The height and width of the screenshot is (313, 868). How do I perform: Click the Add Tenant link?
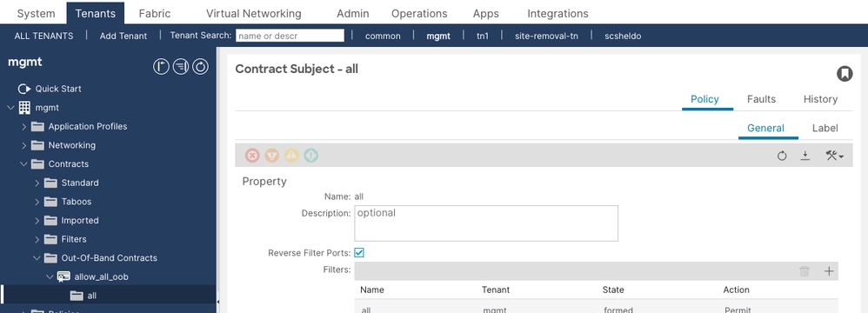124,36
